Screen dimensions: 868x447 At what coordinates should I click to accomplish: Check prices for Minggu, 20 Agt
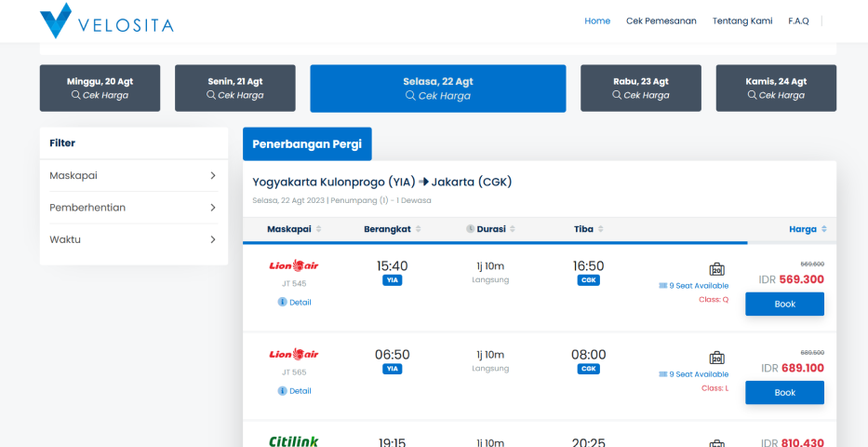100,88
